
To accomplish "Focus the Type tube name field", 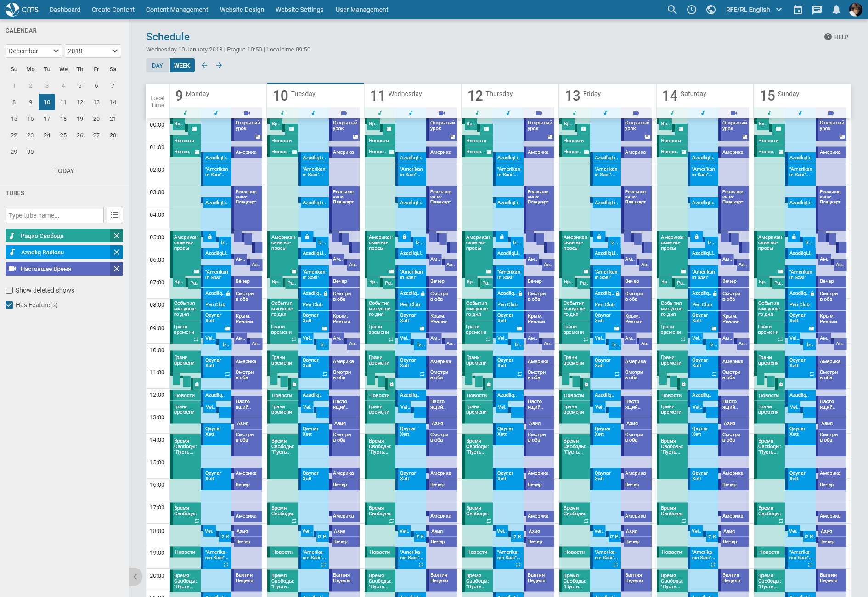I will click(55, 215).
